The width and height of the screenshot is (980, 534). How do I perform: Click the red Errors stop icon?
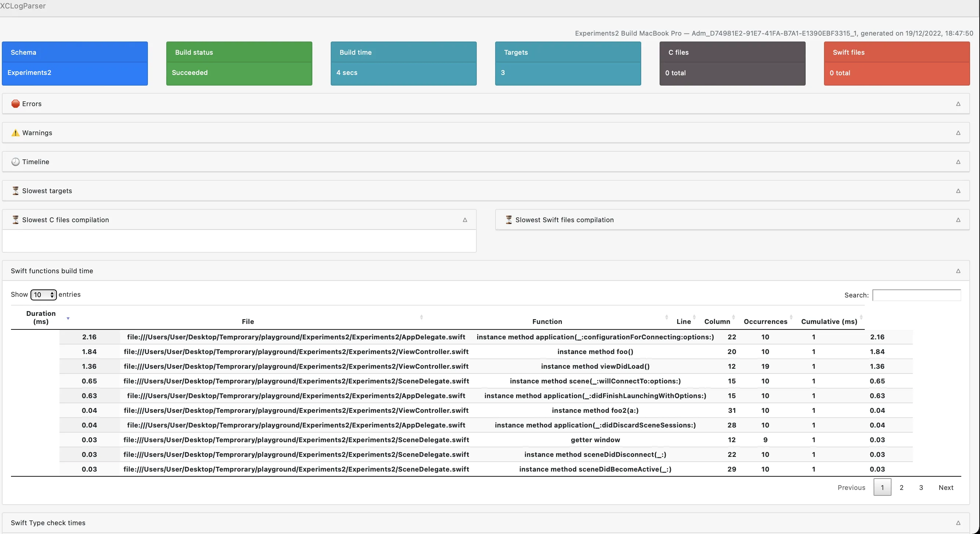tap(15, 104)
